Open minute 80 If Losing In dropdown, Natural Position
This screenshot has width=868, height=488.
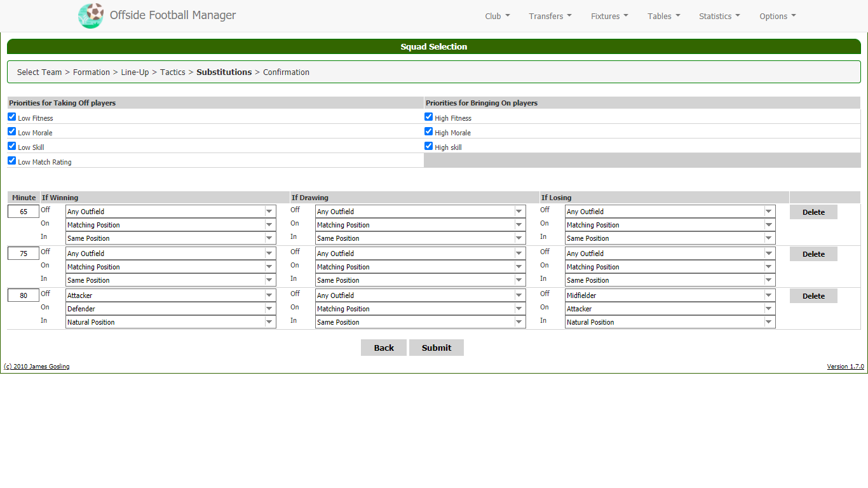670,322
